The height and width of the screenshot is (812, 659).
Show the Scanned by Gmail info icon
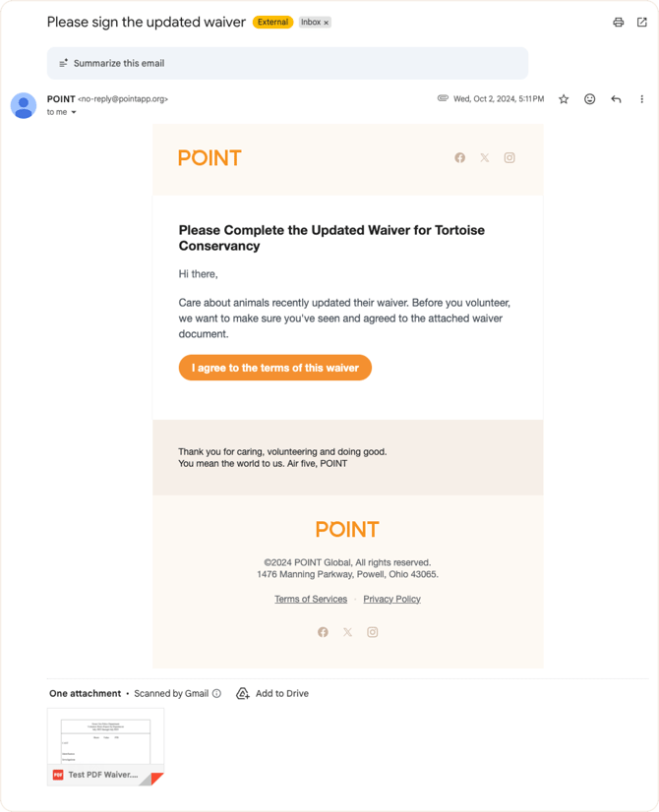tap(216, 693)
